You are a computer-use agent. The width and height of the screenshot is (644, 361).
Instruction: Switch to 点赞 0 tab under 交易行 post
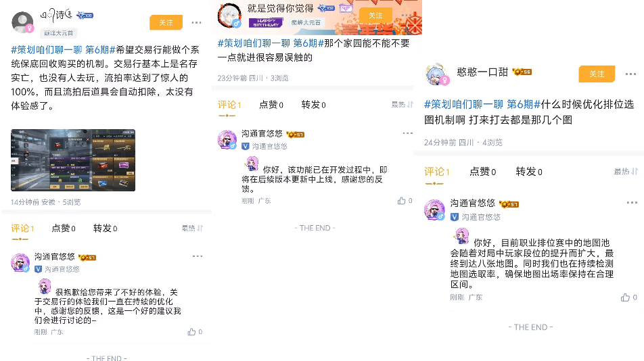(x=64, y=228)
